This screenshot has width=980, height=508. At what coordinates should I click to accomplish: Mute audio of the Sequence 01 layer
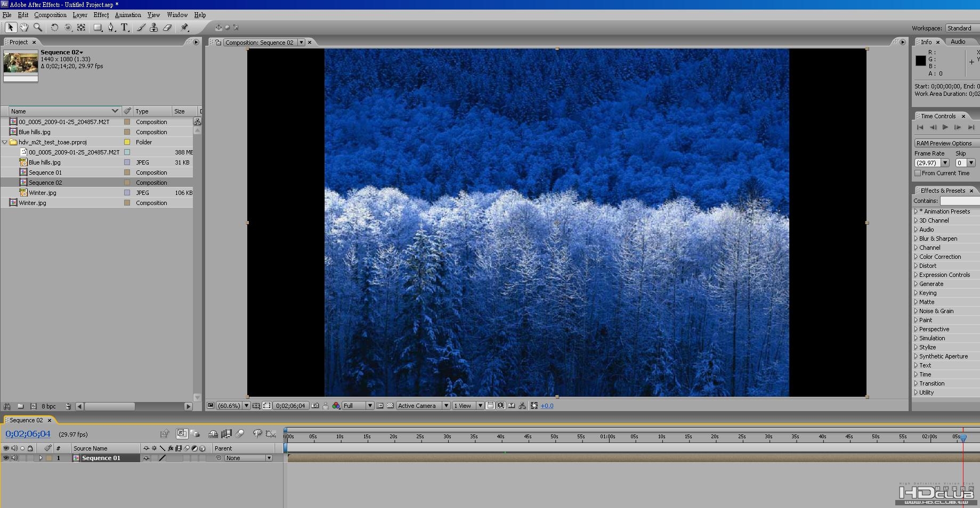[x=14, y=458]
